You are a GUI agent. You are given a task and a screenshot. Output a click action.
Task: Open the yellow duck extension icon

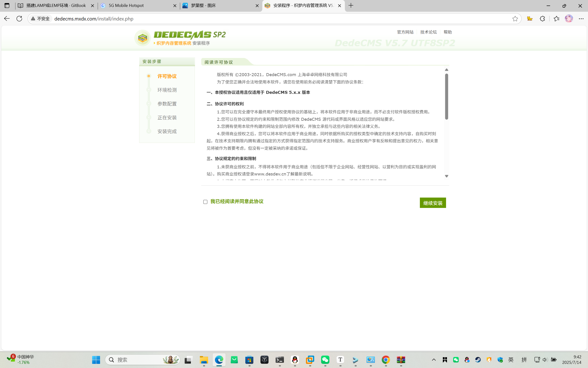click(530, 19)
